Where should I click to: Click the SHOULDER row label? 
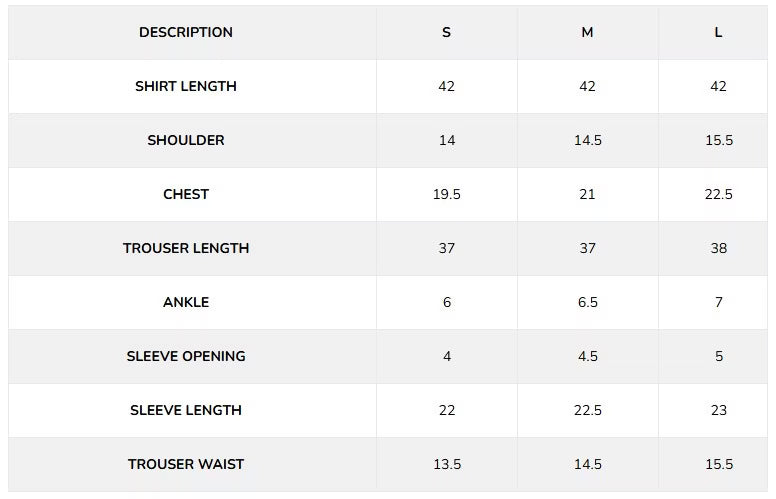click(x=186, y=140)
